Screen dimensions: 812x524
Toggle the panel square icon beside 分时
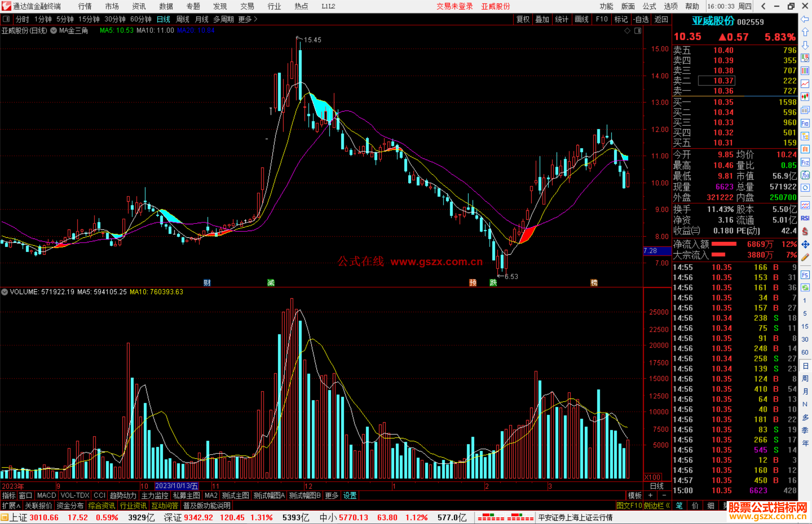click(x=6, y=19)
